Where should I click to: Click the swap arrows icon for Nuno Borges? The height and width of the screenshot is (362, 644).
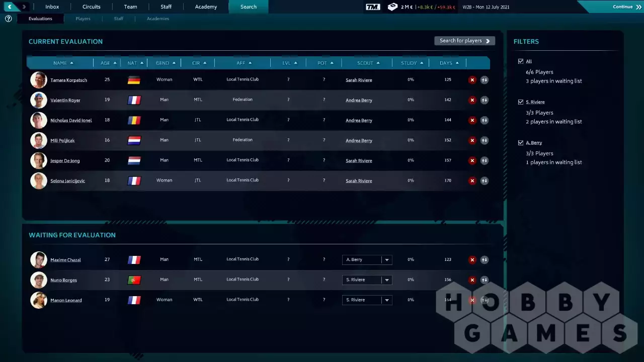pyautogui.click(x=484, y=280)
